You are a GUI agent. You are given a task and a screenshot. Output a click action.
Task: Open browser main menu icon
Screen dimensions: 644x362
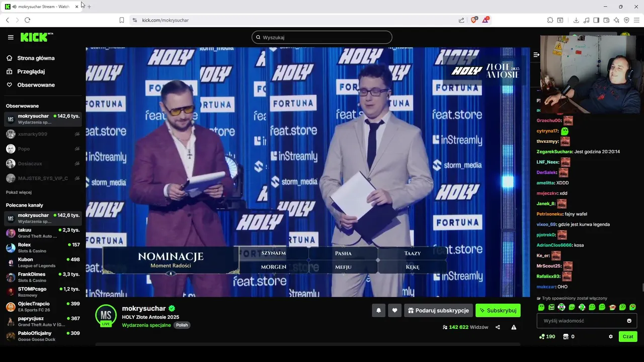point(636,20)
